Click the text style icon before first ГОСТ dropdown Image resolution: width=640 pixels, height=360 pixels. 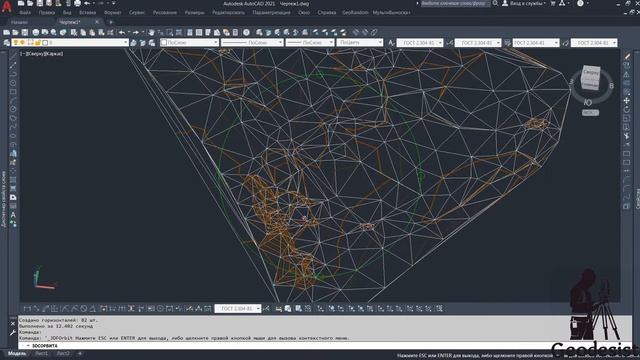391,42
